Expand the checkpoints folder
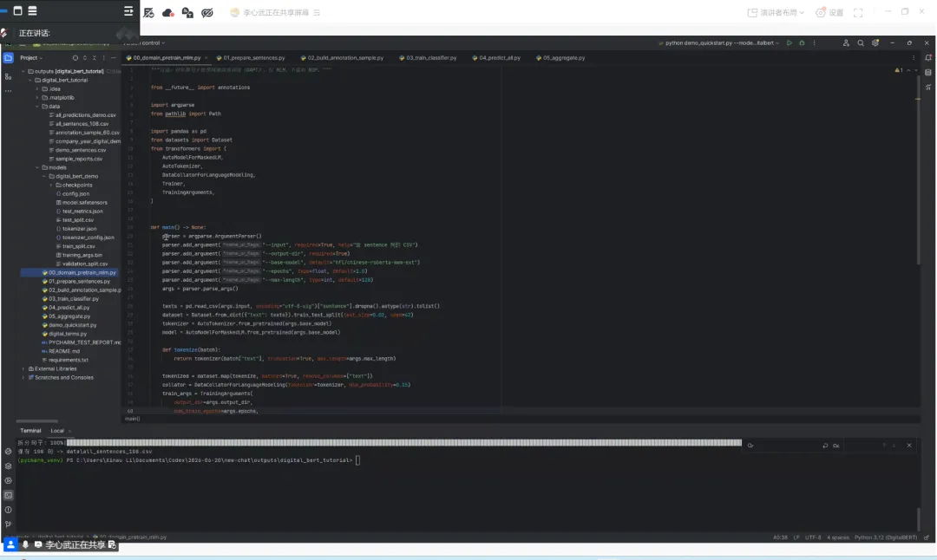The width and height of the screenshot is (937, 560). (x=51, y=185)
